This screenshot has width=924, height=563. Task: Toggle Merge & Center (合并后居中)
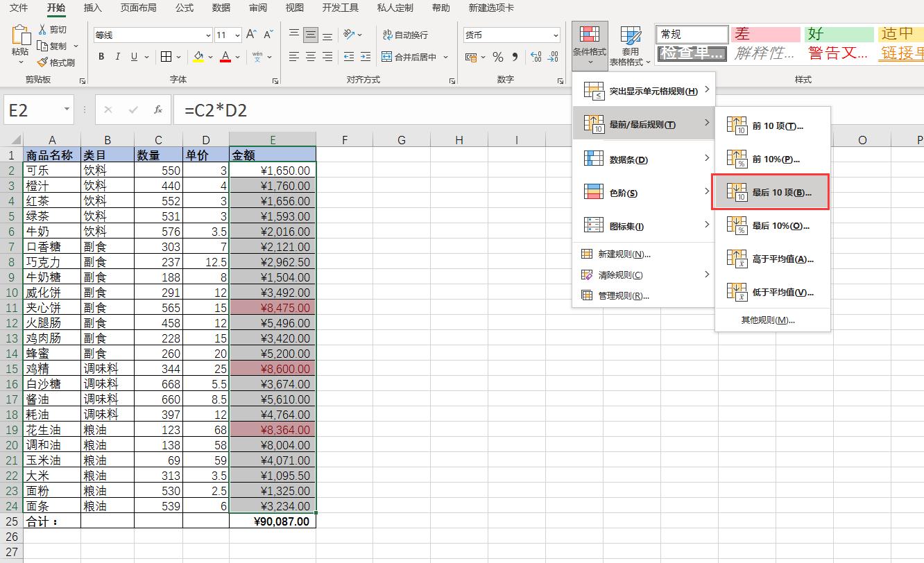coord(410,57)
